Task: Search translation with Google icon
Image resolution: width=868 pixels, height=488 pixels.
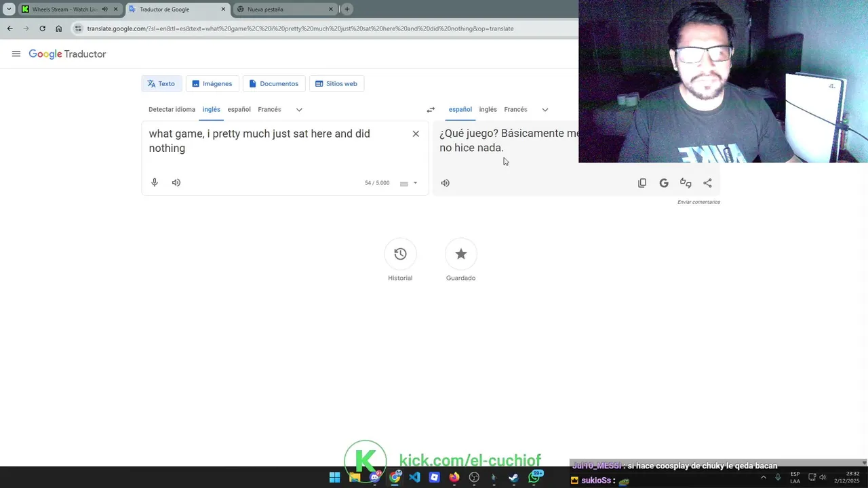Action: point(664,183)
